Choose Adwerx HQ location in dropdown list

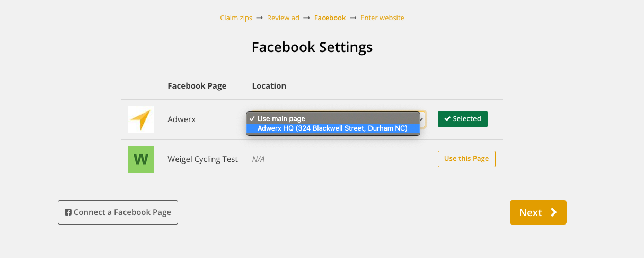[333, 128]
